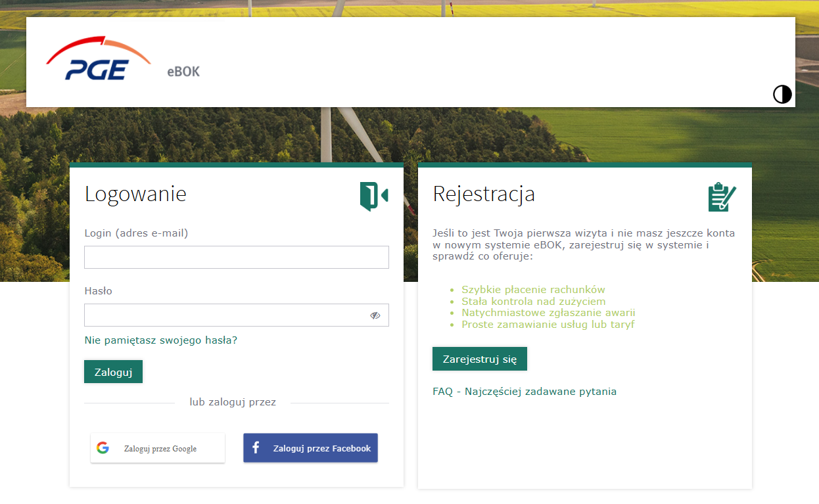Click the Rejestracja panel heading
The height and width of the screenshot is (504, 819).
483,194
